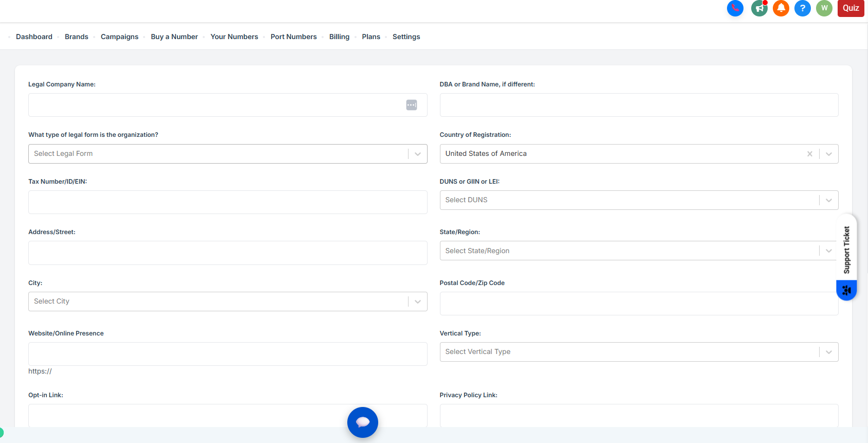Open the floating chat bubble

[362, 422]
